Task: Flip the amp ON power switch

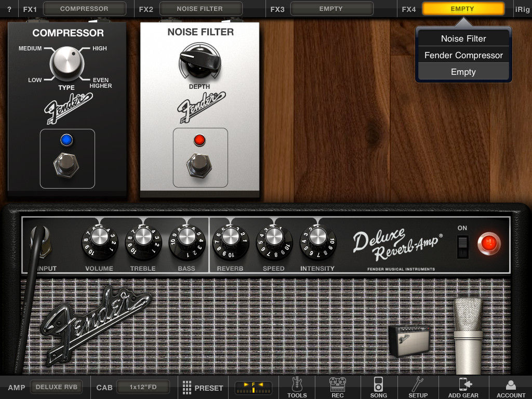Action: point(462,247)
